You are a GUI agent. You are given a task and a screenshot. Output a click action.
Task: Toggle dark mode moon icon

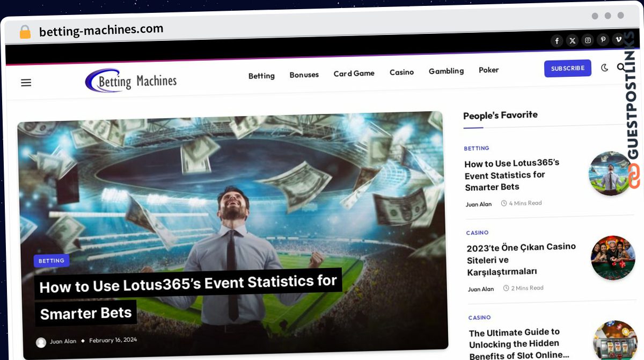point(605,68)
